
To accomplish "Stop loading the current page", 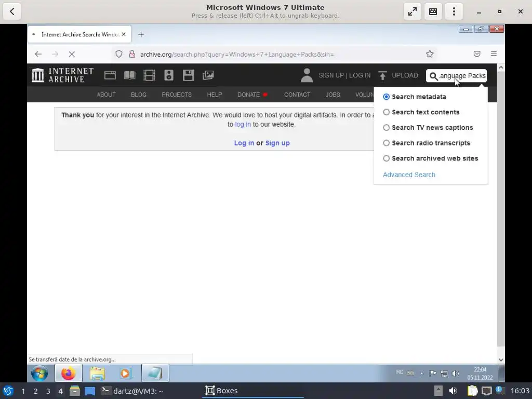I will coord(72,54).
